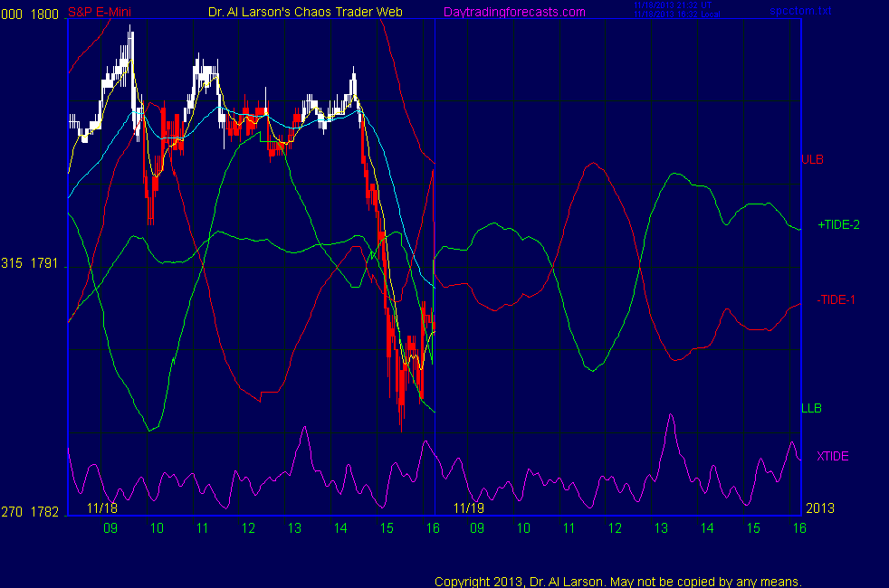Click the '11/18/2013 16:32 Local' timestamp
Viewport: 889px width, 588px height.
(x=677, y=14)
